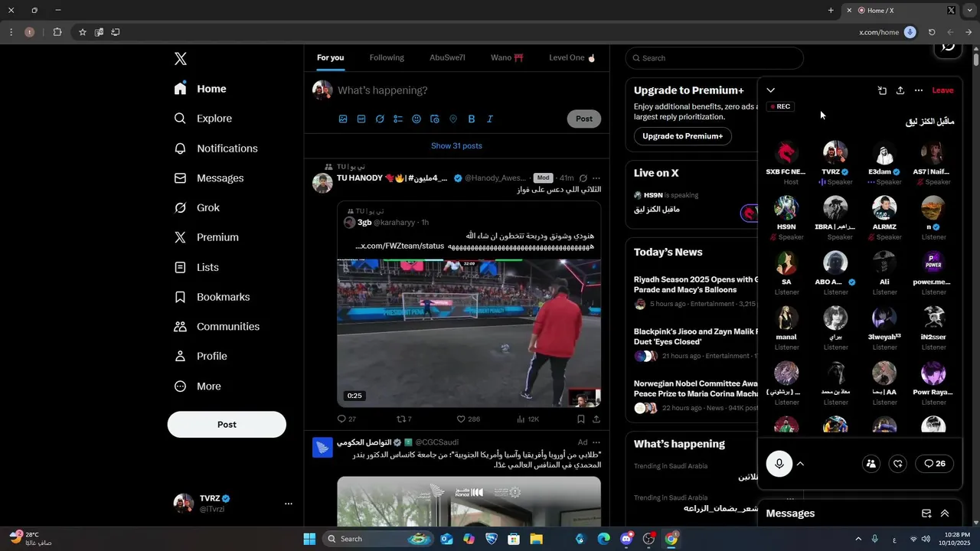The height and width of the screenshot is (551, 980).
Task: Add media image to the new post
Action: [x=343, y=119]
